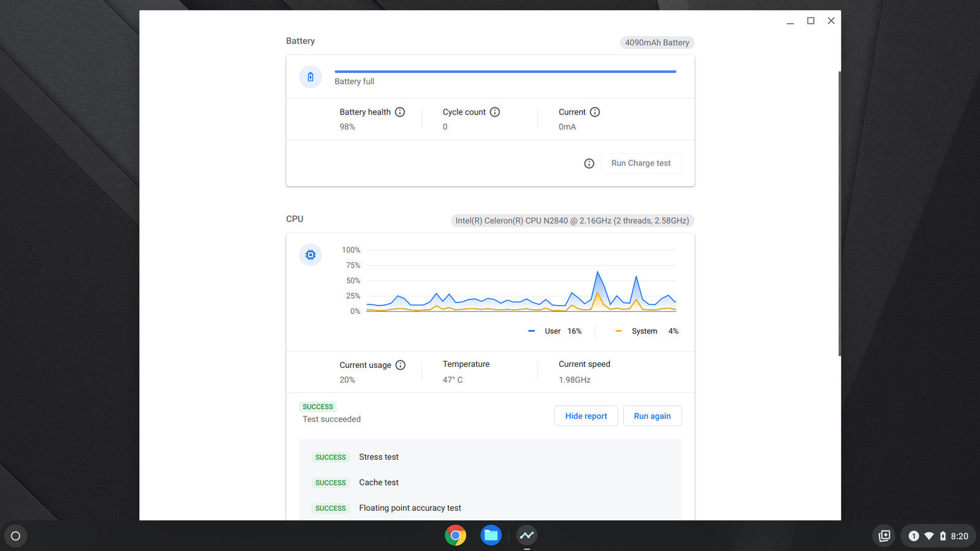
Task: Open Google Chrome from the shelf
Action: [x=455, y=536]
